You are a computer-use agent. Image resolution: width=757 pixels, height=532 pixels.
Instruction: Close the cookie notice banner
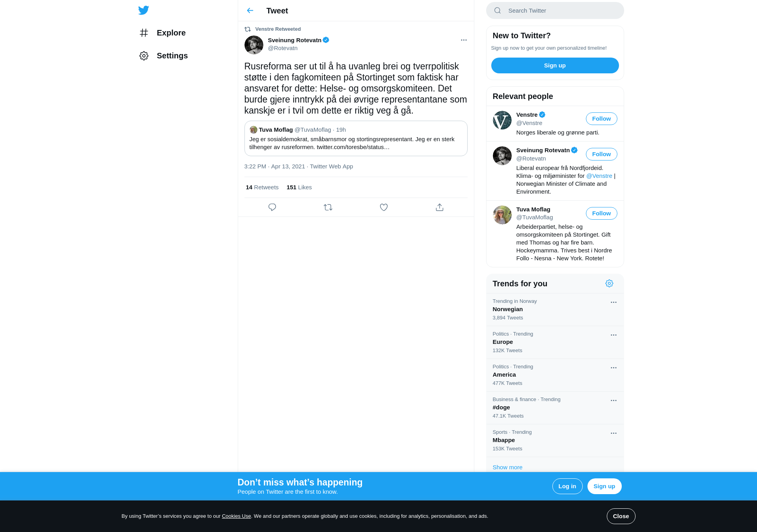coord(621,516)
